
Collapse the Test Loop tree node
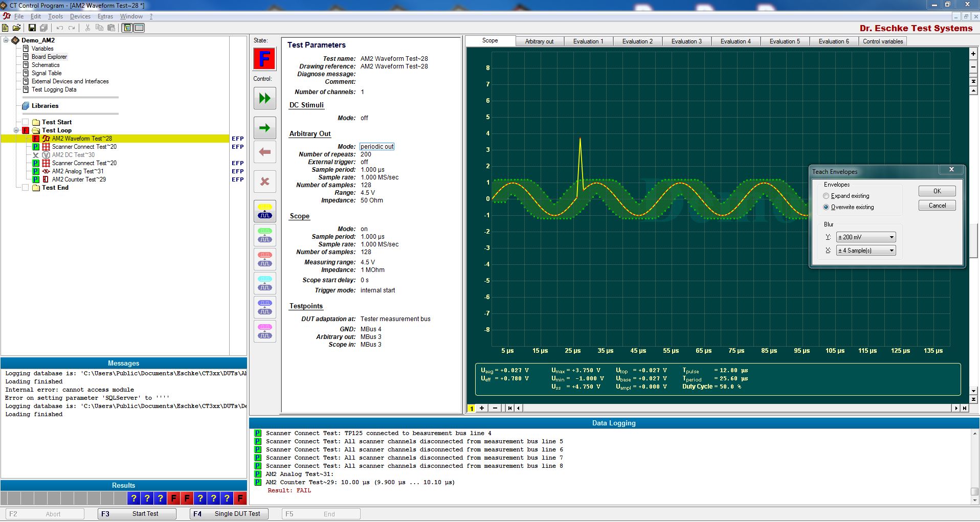16,130
